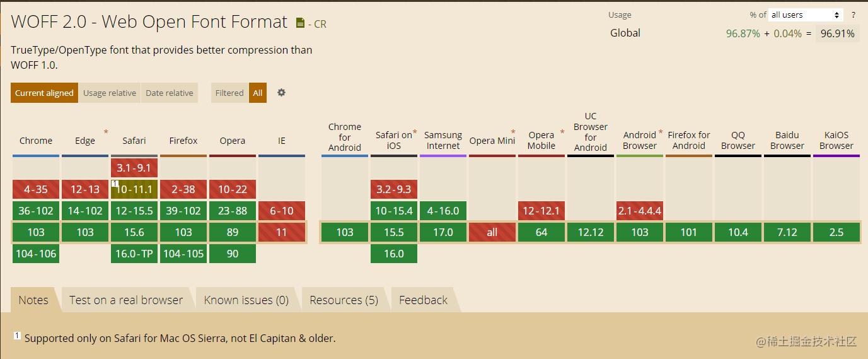Click the asterisk next to Edge
This screenshot has width=868, height=359.
click(x=106, y=132)
